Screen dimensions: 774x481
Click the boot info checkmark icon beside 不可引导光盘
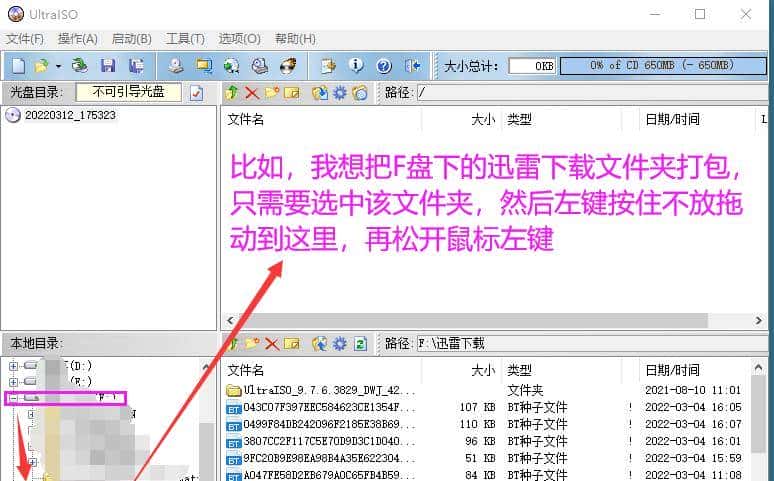[x=196, y=93]
